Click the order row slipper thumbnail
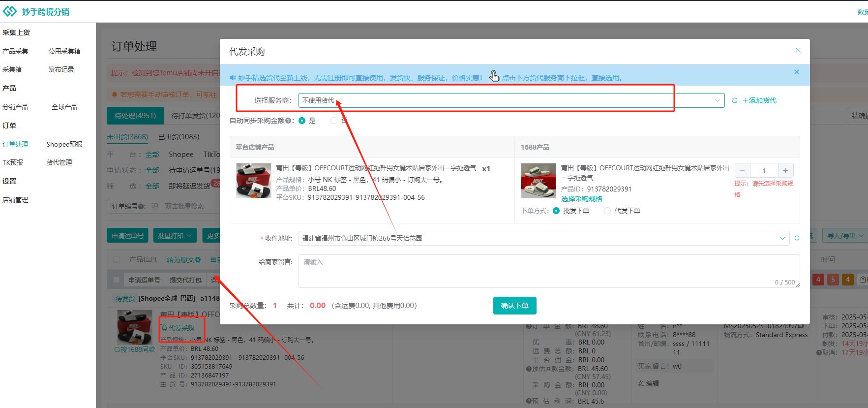This screenshot has width=868, height=408. pyautogui.click(x=135, y=327)
